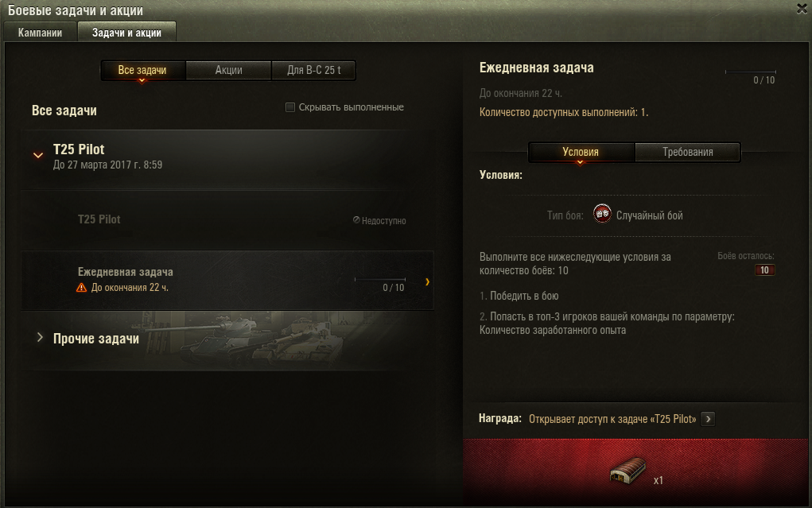
Task: Click the Недоступно unavailable icon
Action: click(x=356, y=220)
